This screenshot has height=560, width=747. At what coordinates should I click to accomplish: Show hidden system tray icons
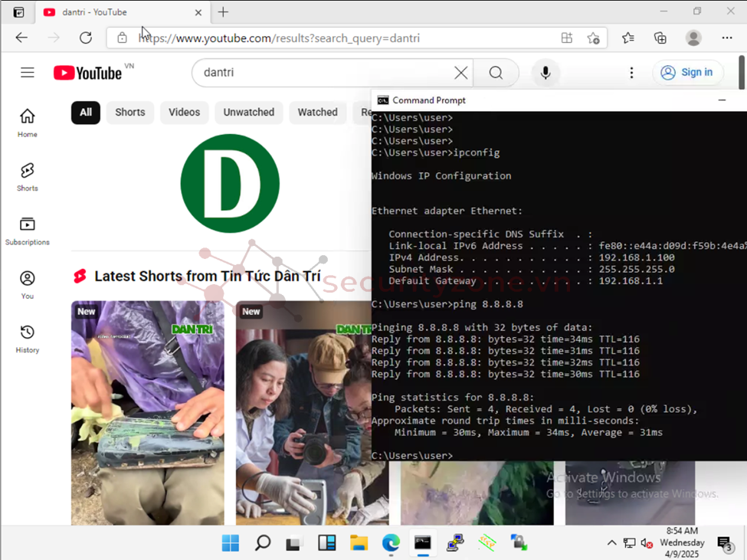611,542
